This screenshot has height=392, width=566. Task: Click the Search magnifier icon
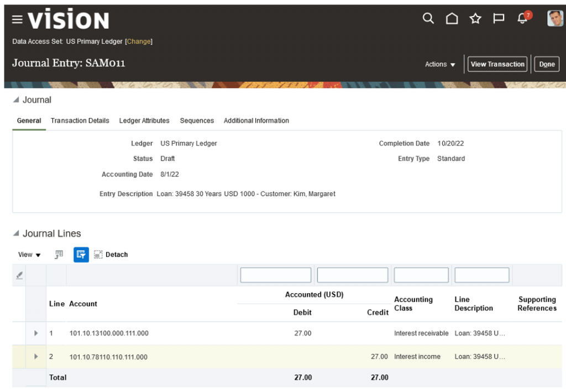428,18
